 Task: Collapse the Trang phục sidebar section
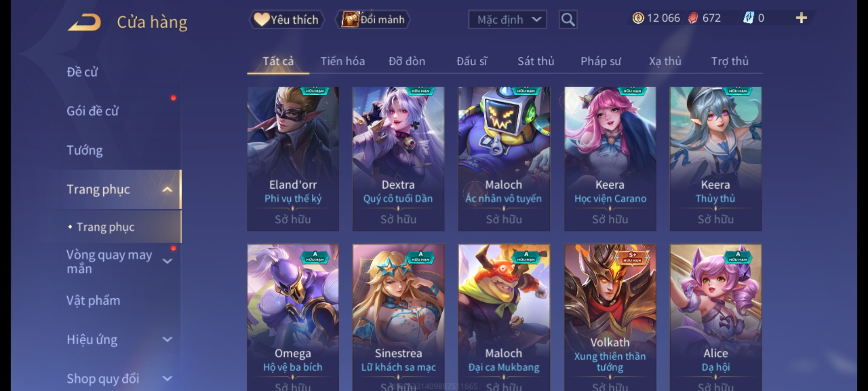(x=167, y=190)
